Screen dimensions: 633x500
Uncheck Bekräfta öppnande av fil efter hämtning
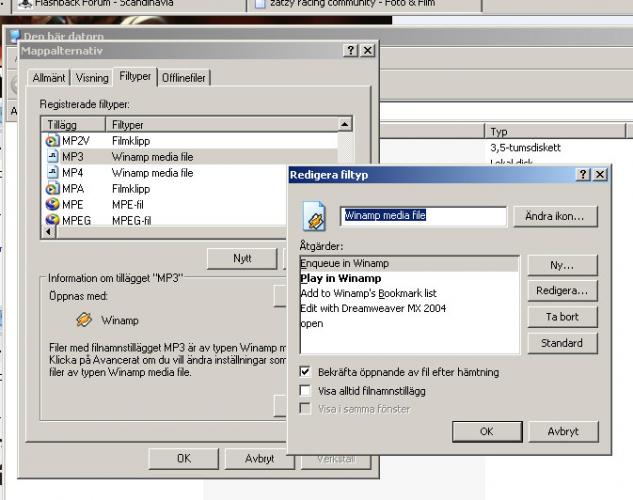306,372
